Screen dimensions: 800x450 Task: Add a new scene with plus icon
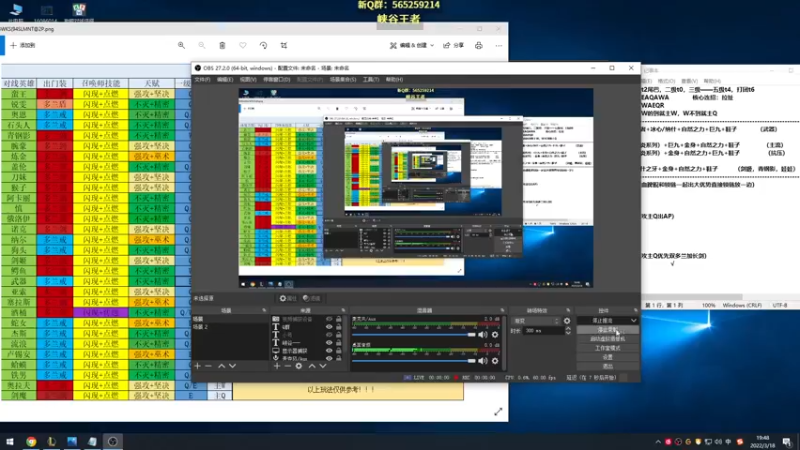tap(197, 366)
